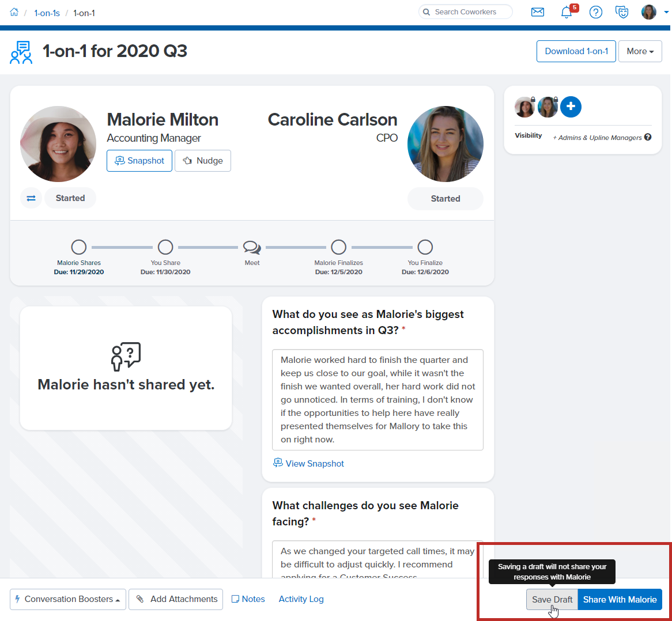Viewport: 672px width, 621px height.
Task: Select the You Share step circle
Action: (x=165, y=247)
